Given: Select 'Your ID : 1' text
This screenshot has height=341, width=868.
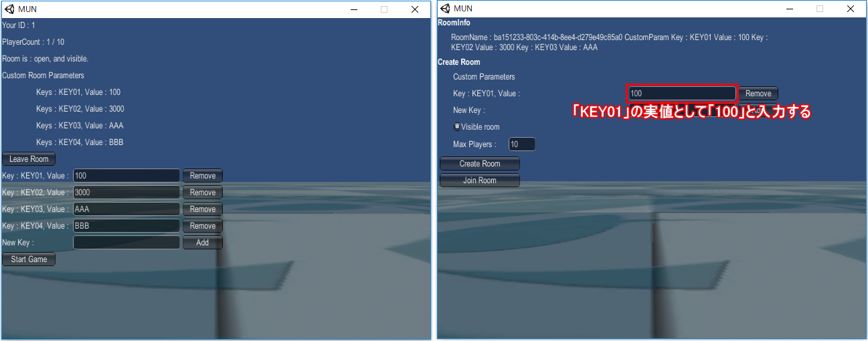Looking at the screenshot, I should click(x=19, y=25).
